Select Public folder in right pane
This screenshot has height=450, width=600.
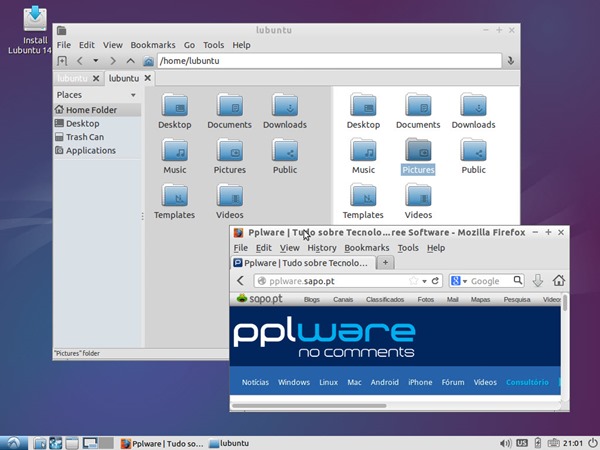(473, 156)
